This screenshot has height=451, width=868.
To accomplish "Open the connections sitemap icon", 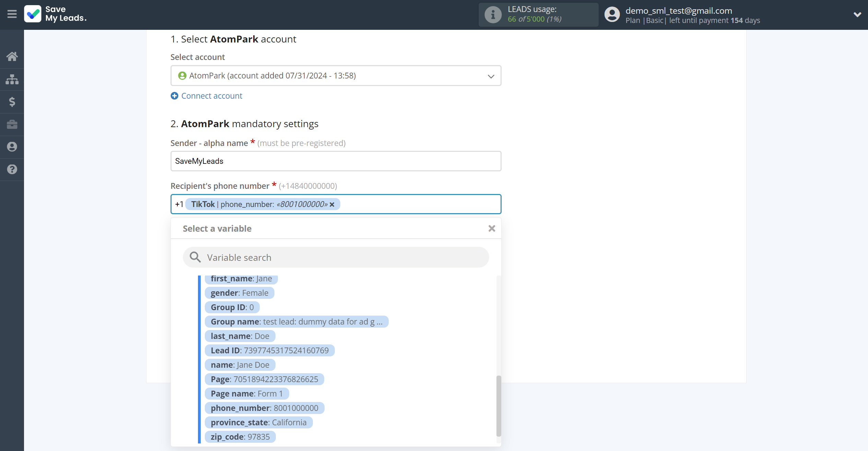I will pos(12,79).
